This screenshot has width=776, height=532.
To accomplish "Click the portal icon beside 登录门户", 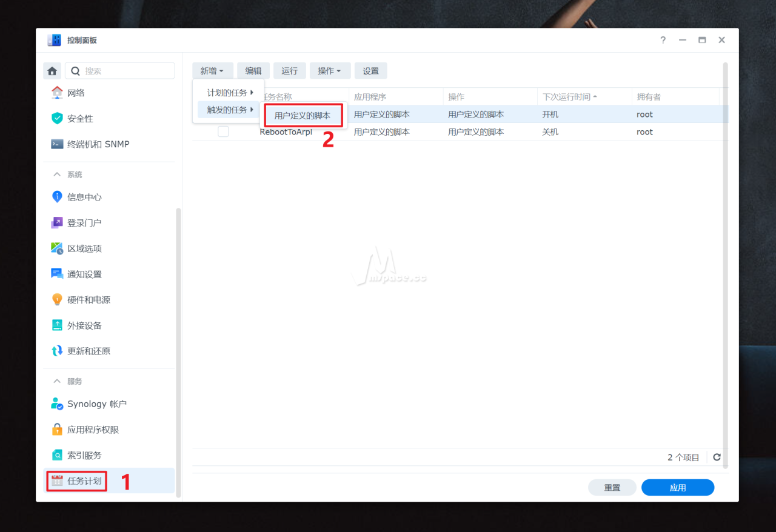I will click(x=57, y=222).
